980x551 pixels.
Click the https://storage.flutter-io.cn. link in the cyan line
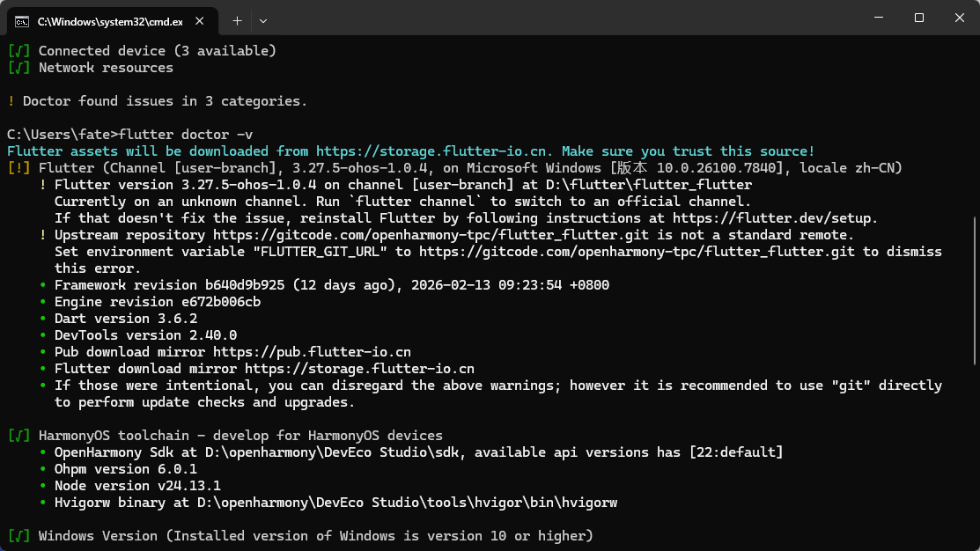click(434, 151)
